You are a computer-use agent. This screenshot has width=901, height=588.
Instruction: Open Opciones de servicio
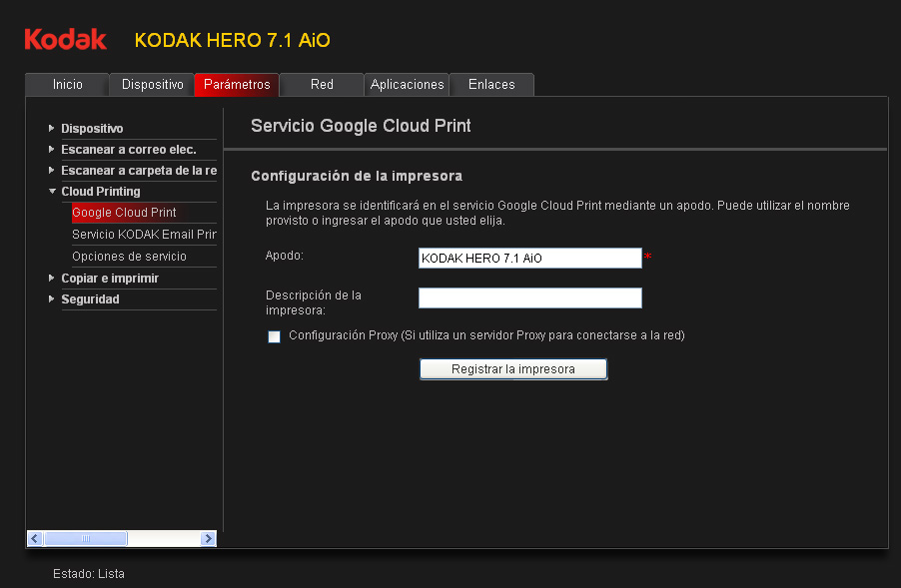click(x=129, y=257)
